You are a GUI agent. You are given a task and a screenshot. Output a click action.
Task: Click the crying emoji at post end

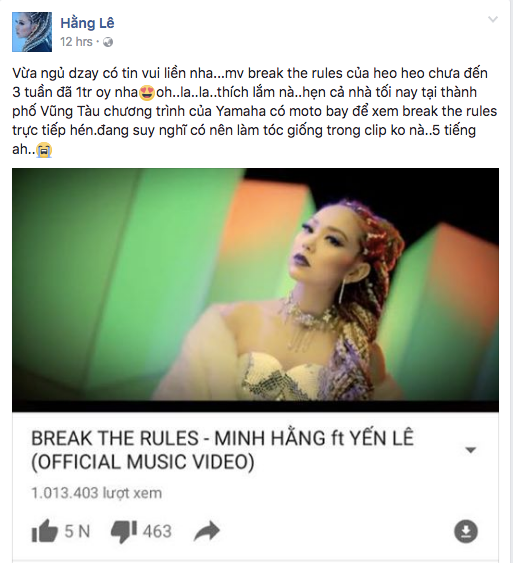[44, 150]
